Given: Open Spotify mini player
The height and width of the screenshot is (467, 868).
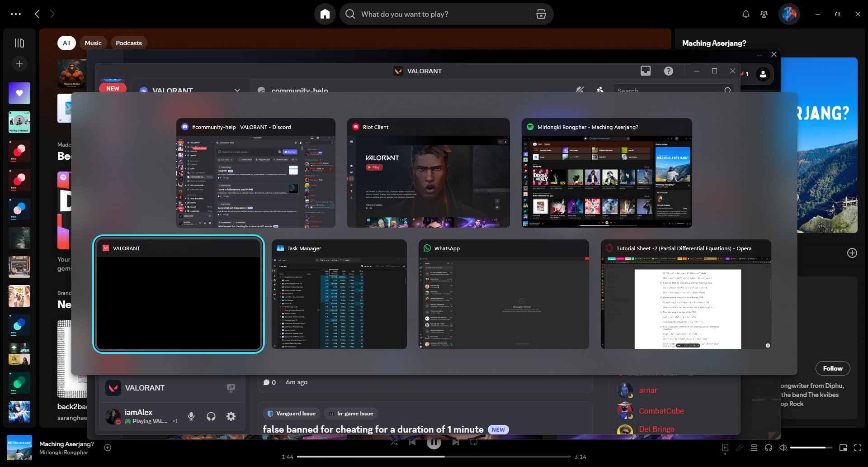Looking at the screenshot, I should 843,448.
